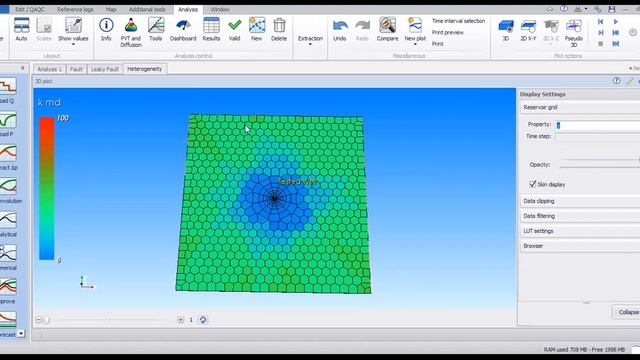640x360 pixels.
Task: Click the Auto layout icon
Action: pyautogui.click(x=21, y=29)
